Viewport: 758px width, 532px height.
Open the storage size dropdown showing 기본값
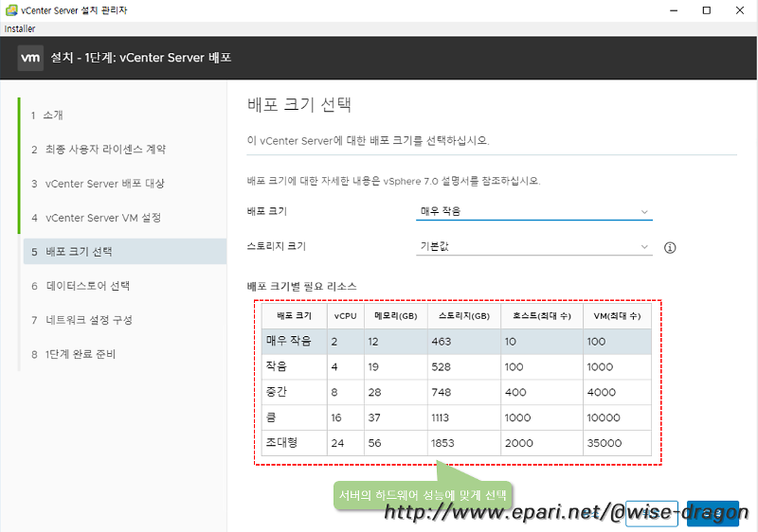point(533,247)
